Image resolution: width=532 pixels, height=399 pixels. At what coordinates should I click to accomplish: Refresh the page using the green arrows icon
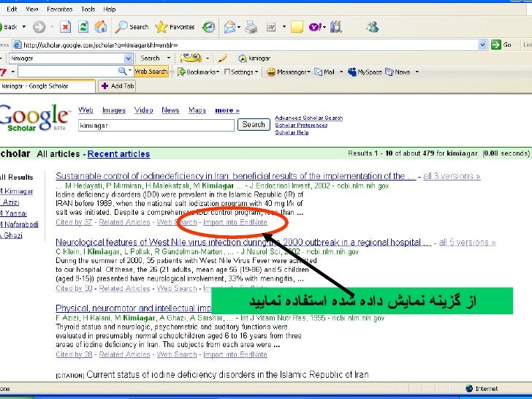[x=83, y=27]
